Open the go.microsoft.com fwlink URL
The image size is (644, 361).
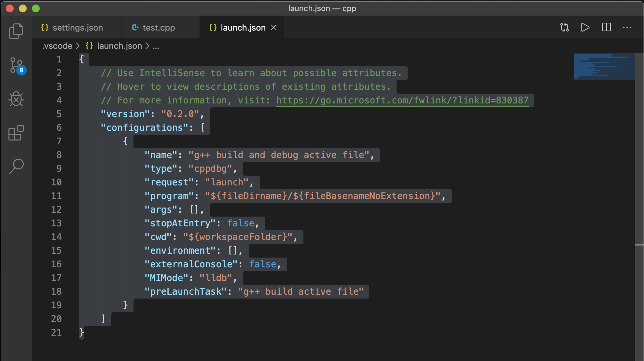click(x=402, y=100)
